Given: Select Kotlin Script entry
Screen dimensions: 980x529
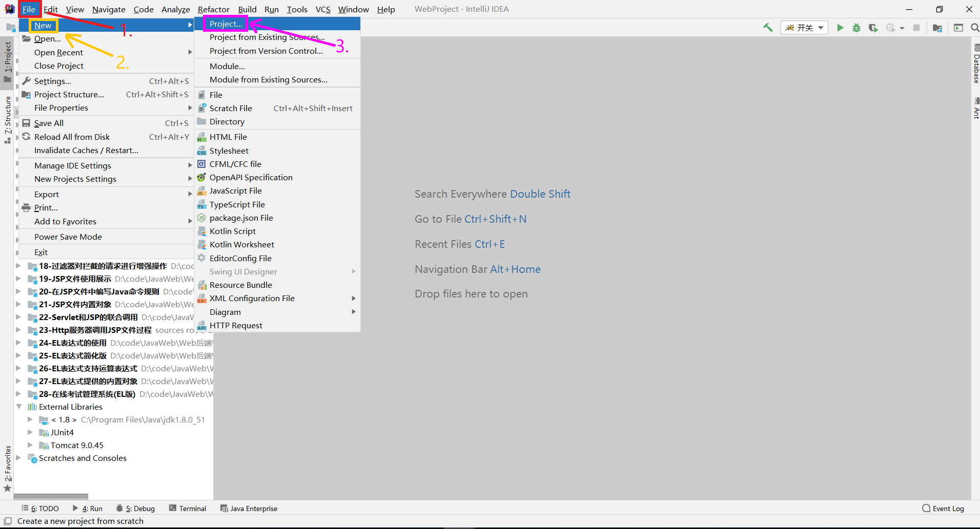Looking at the screenshot, I should (277, 231).
